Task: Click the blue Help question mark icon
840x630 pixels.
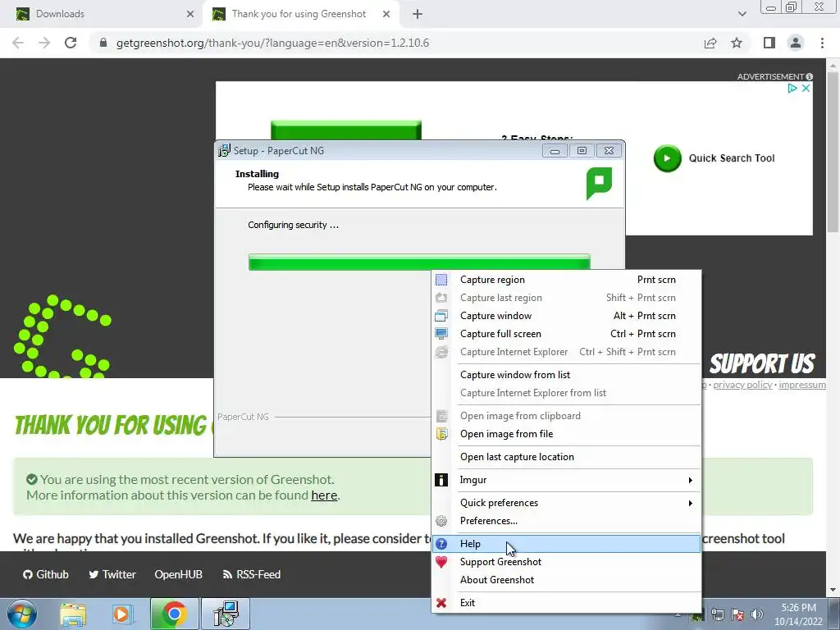Action: (x=441, y=544)
